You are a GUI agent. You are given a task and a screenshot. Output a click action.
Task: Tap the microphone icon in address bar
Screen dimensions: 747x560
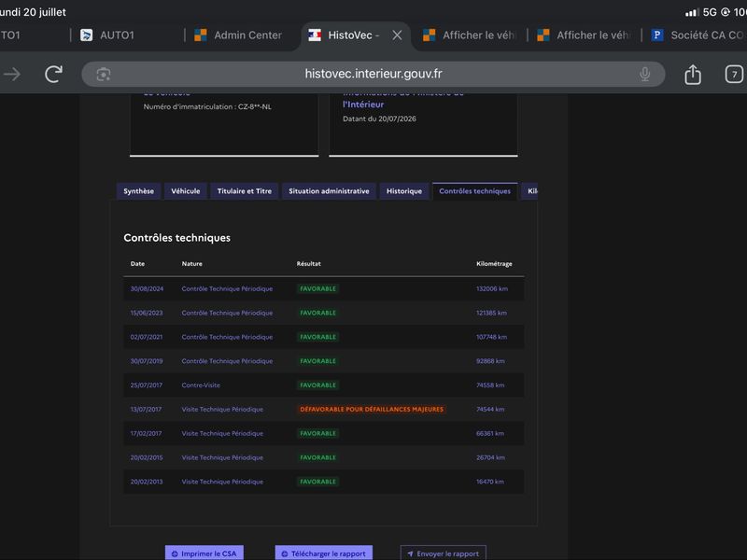(x=644, y=74)
